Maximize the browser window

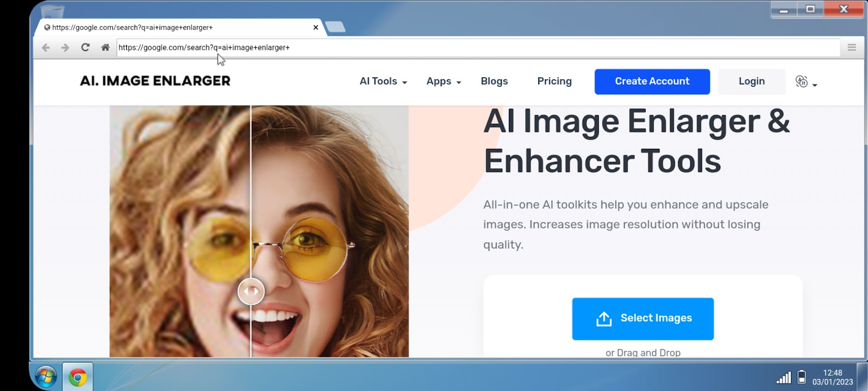810,9
